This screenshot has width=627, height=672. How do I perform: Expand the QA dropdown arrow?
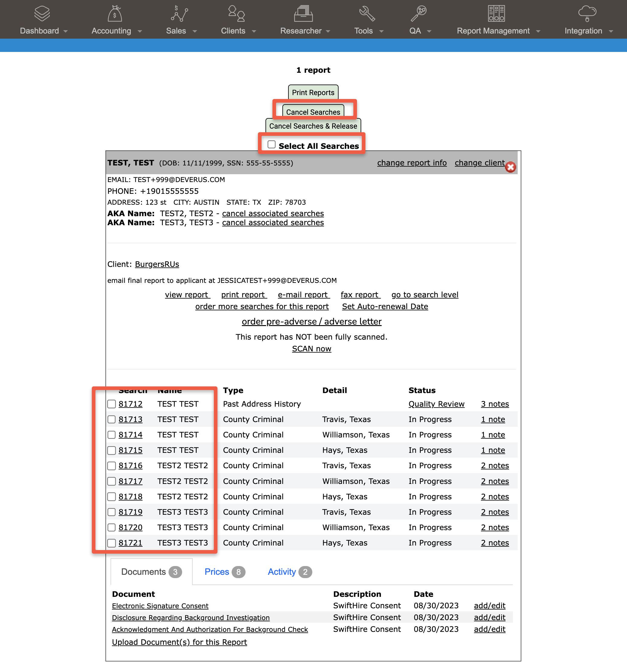pyautogui.click(x=429, y=31)
